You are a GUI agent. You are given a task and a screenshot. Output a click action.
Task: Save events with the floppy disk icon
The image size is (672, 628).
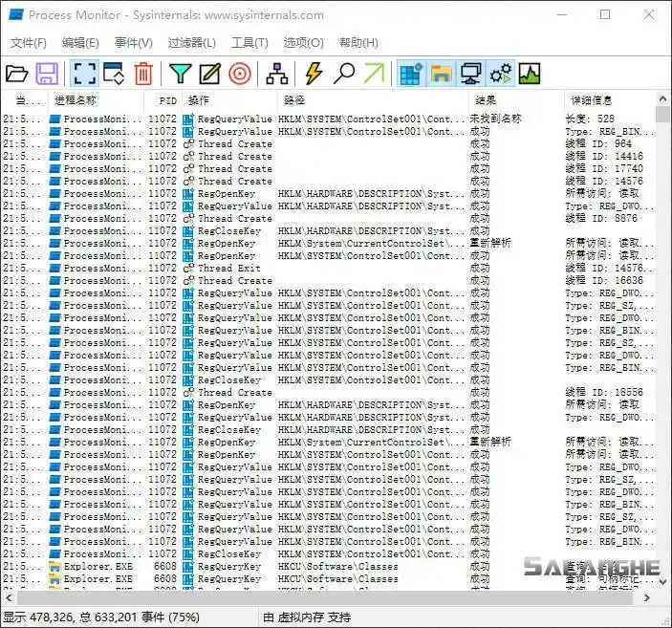[47, 74]
